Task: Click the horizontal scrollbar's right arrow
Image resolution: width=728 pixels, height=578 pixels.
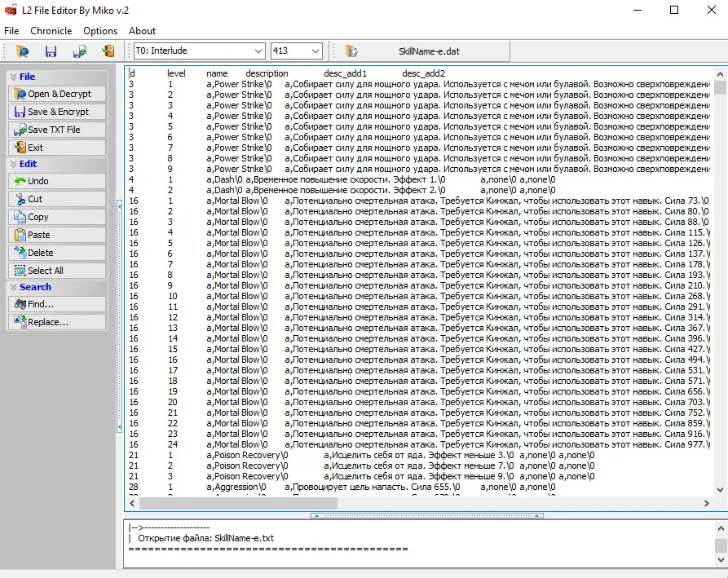Action: pos(707,503)
